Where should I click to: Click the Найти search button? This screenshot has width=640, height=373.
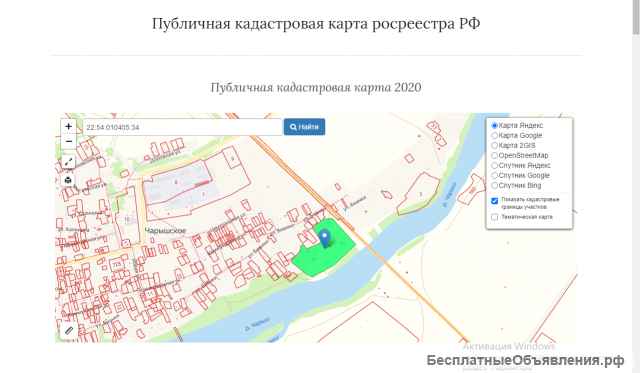coord(304,127)
